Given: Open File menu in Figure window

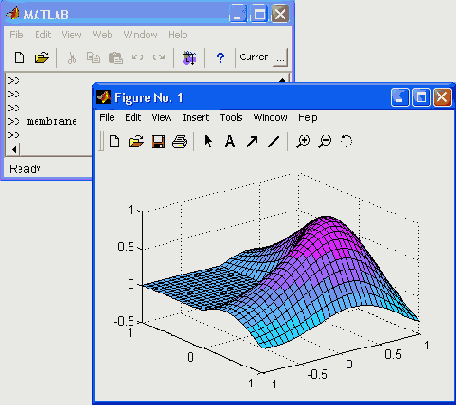Looking at the screenshot, I should [x=107, y=117].
